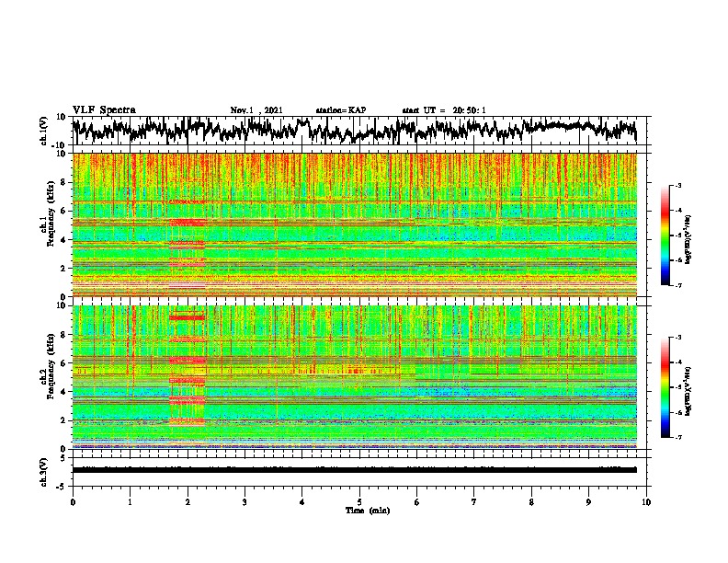Click the red burst in ch.1 spectrogram near 2 min

click(x=188, y=223)
